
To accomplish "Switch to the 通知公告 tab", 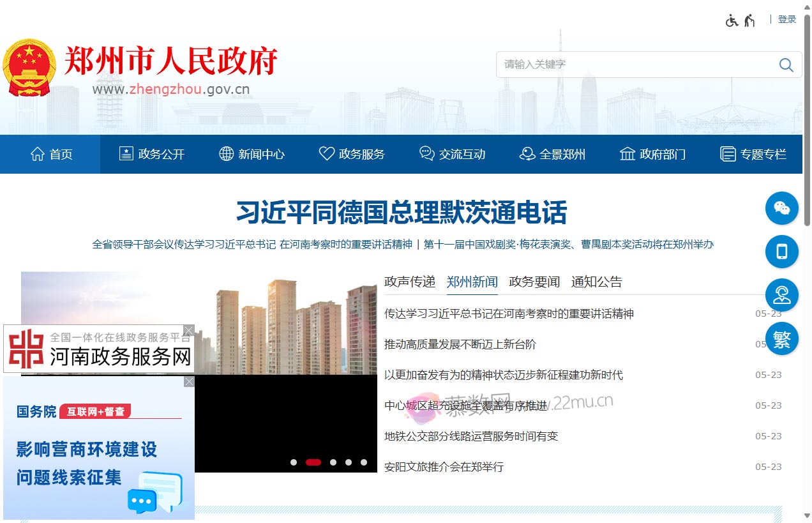I will [596, 282].
